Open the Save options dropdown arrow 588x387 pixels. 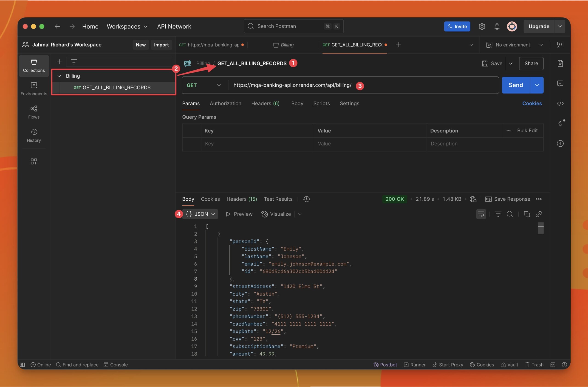[511, 63]
